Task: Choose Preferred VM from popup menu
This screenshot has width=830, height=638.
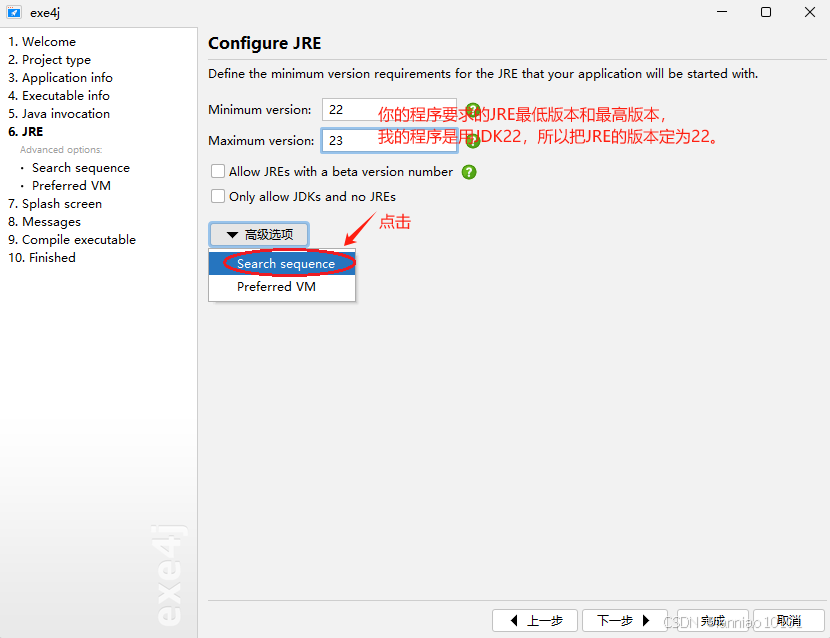Action: coord(282,286)
